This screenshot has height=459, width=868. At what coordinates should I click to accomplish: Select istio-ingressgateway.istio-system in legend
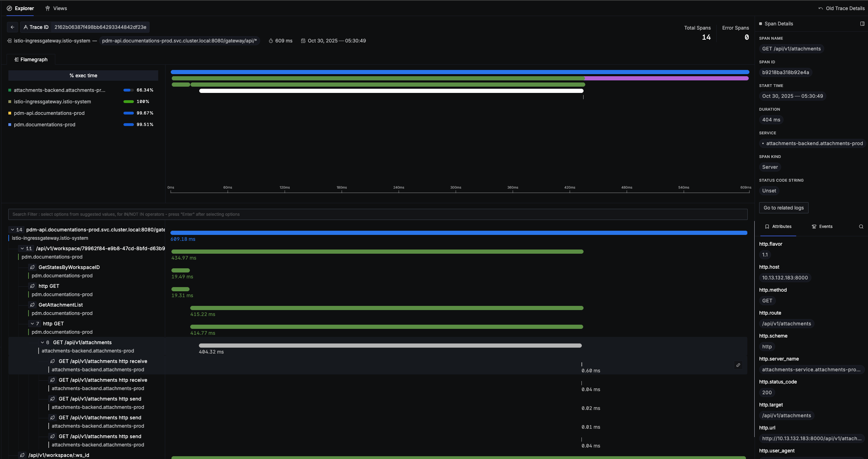53,102
